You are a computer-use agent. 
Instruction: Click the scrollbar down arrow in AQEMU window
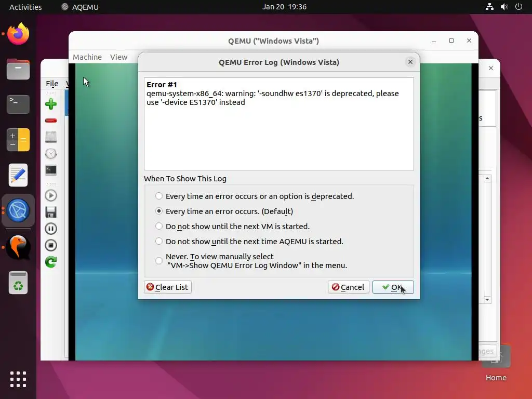pos(487,300)
